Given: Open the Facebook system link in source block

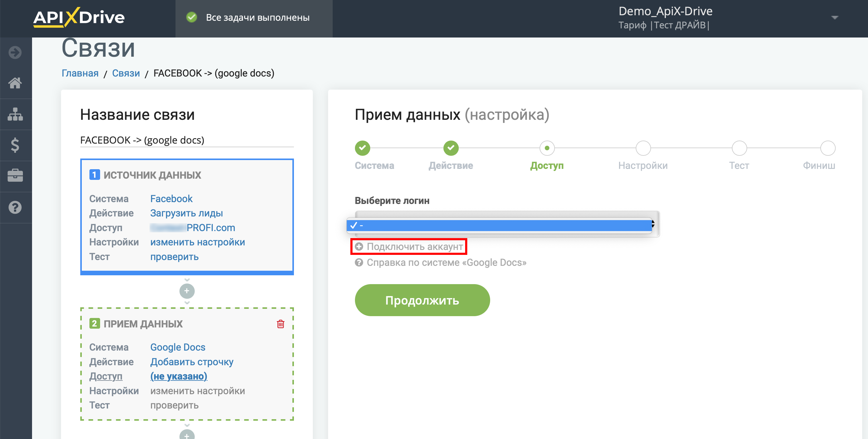Looking at the screenshot, I should [171, 199].
